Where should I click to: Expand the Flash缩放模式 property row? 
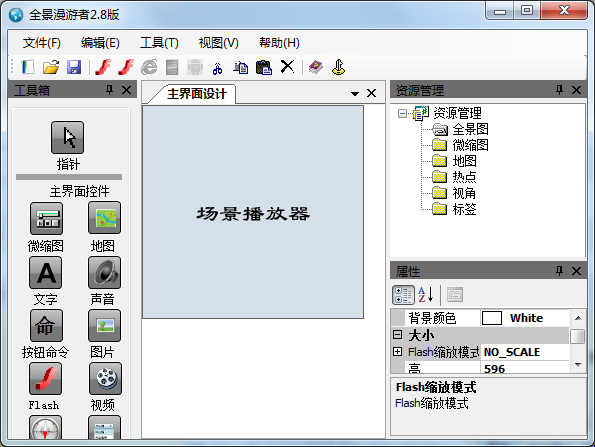pos(397,352)
